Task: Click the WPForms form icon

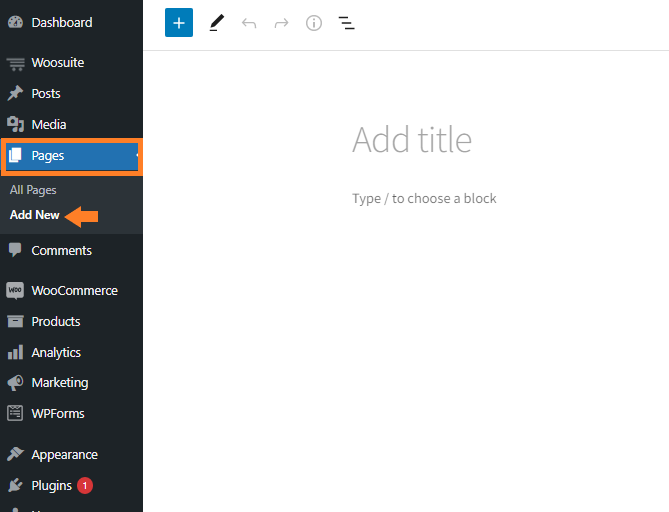Action: [x=15, y=413]
